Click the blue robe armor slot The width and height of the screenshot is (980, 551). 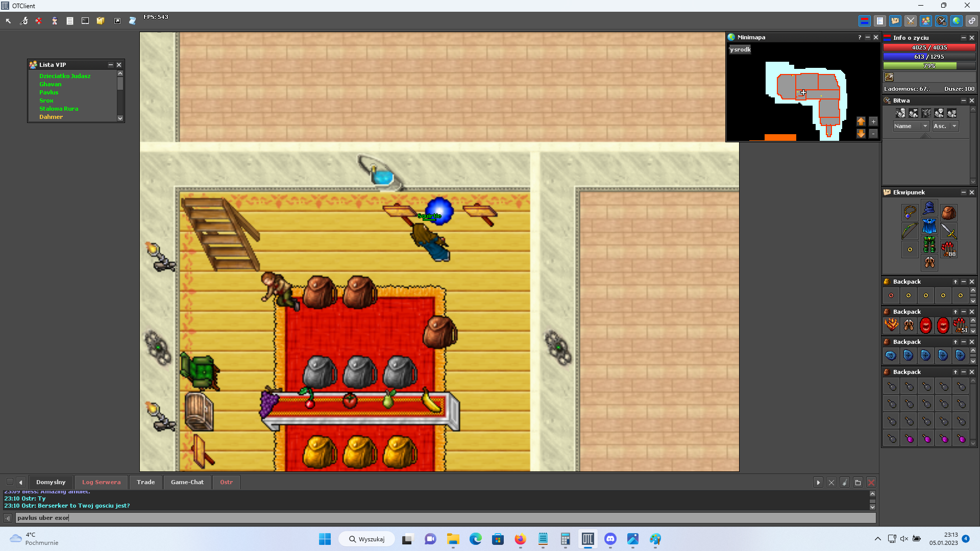[929, 227]
